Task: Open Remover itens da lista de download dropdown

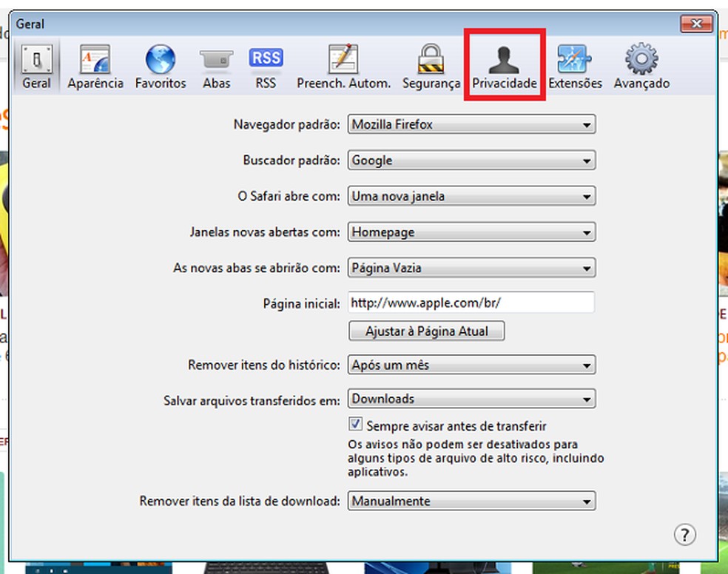Action: pyautogui.click(x=472, y=502)
